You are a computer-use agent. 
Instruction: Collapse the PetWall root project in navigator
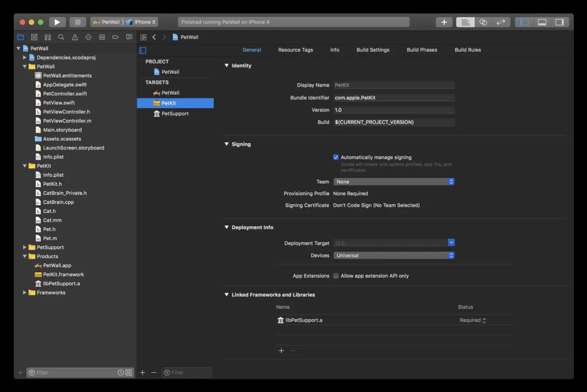18,49
